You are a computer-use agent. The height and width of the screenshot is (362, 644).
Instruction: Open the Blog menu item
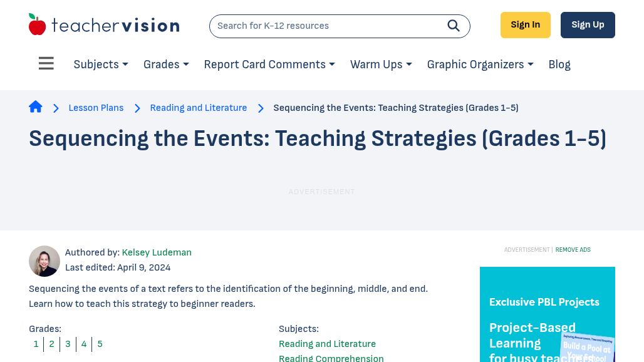coord(559,65)
